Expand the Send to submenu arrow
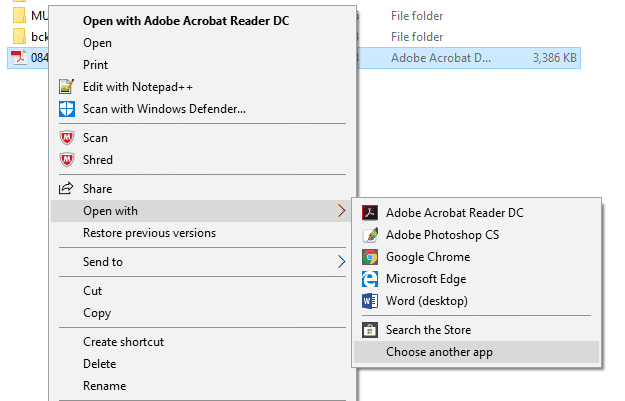 pyautogui.click(x=341, y=262)
